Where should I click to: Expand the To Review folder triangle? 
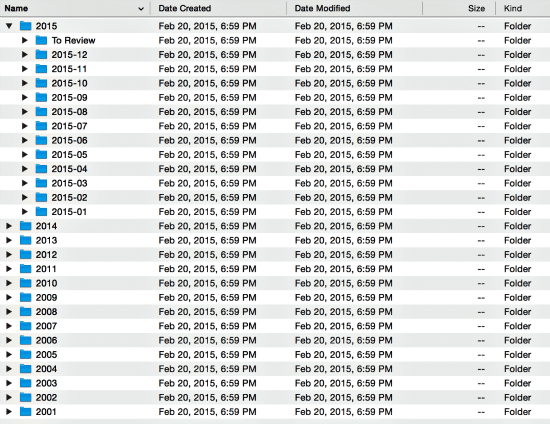tap(25, 40)
